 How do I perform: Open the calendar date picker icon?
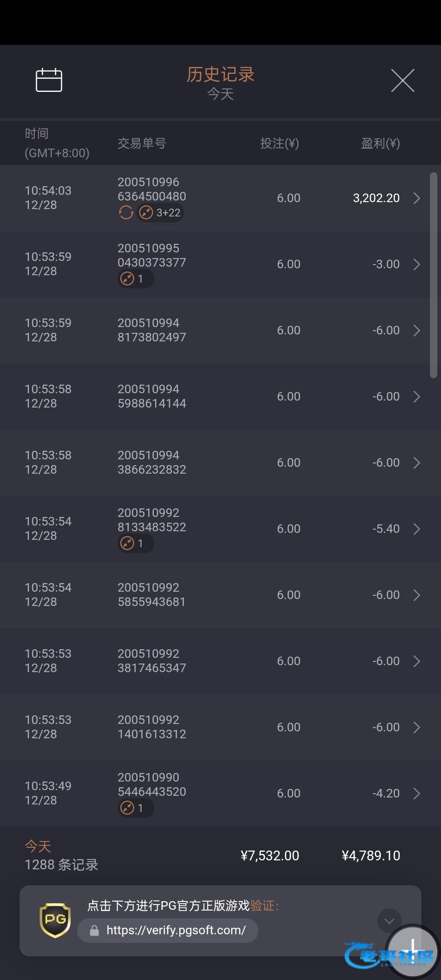pos(49,80)
